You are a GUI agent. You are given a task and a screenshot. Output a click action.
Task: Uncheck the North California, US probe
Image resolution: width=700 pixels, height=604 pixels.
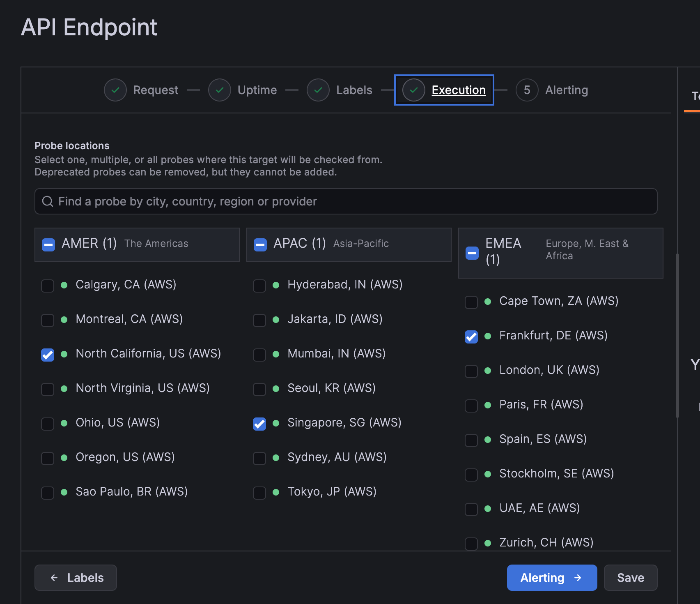pyautogui.click(x=47, y=355)
